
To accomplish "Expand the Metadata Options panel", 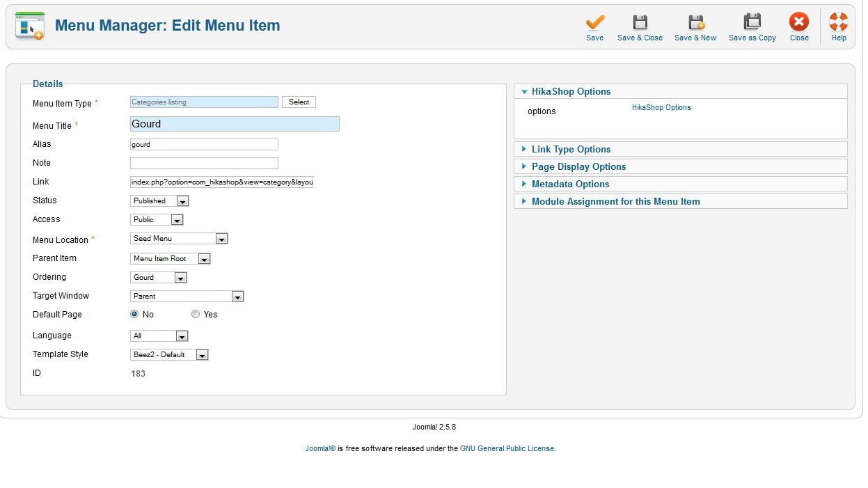I will coord(681,184).
